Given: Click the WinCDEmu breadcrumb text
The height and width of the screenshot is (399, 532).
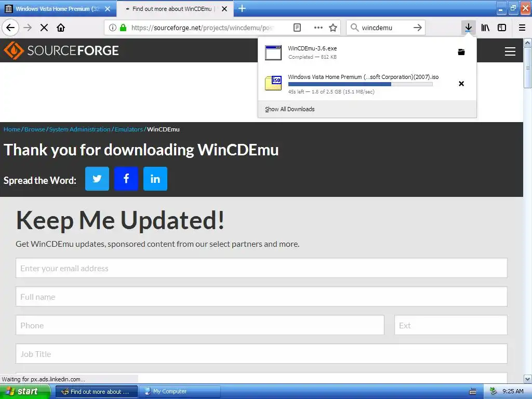Looking at the screenshot, I should (x=163, y=129).
